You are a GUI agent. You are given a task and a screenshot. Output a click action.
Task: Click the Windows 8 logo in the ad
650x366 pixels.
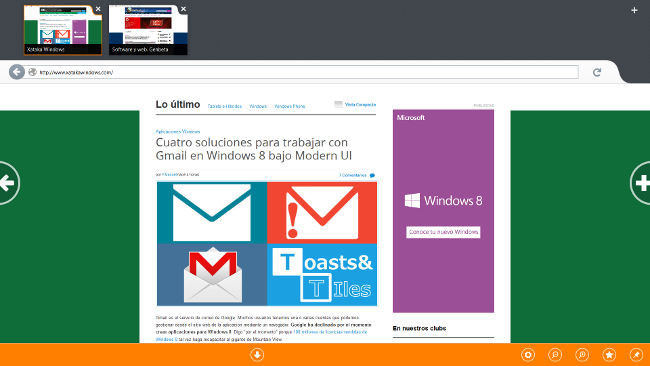pyautogui.click(x=443, y=201)
